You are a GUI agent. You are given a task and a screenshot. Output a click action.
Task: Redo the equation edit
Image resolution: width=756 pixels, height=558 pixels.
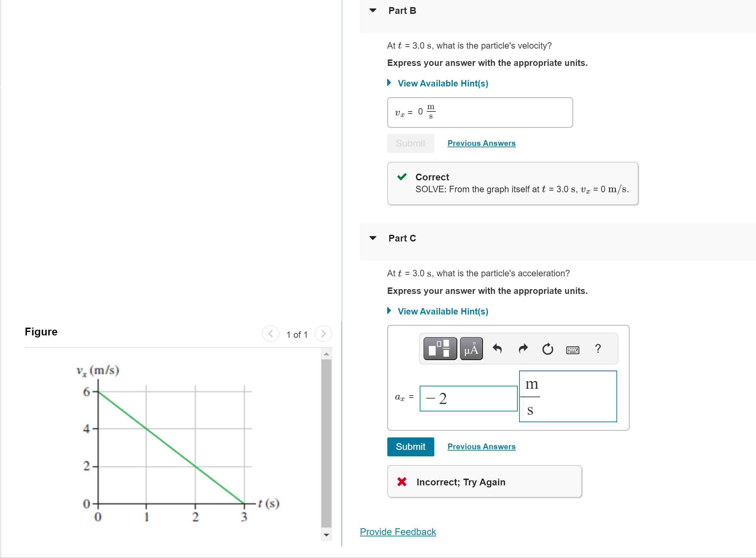pyautogui.click(x=522, y=349)
